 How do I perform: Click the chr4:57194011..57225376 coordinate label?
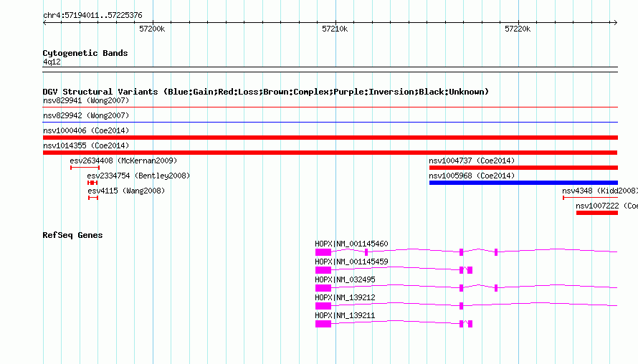pos(92,15)
